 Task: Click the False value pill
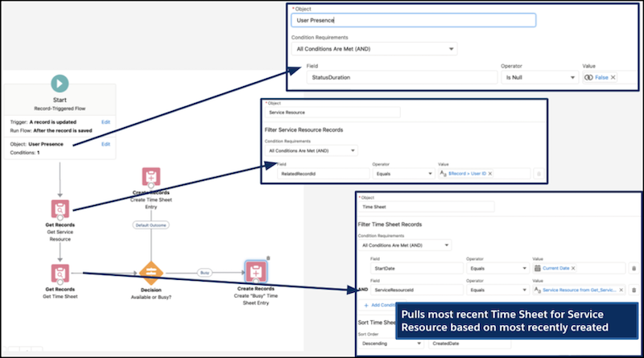(601, 77)
